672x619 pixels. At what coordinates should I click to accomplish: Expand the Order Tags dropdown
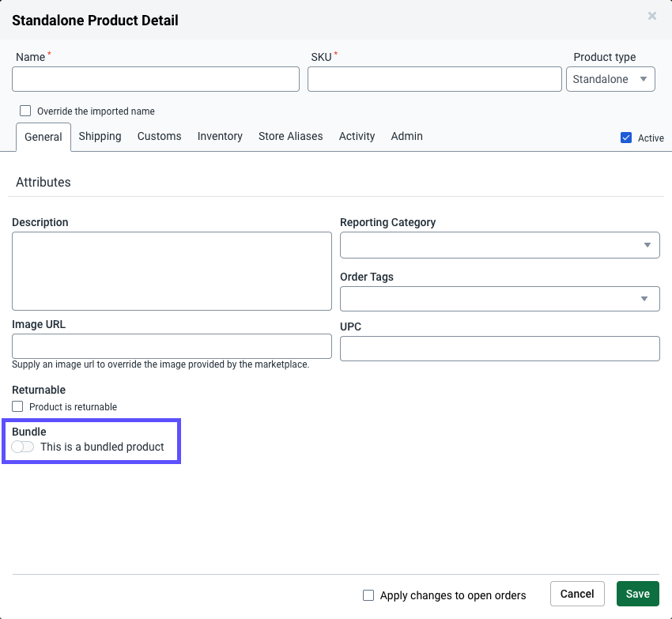tap(500, 299)
